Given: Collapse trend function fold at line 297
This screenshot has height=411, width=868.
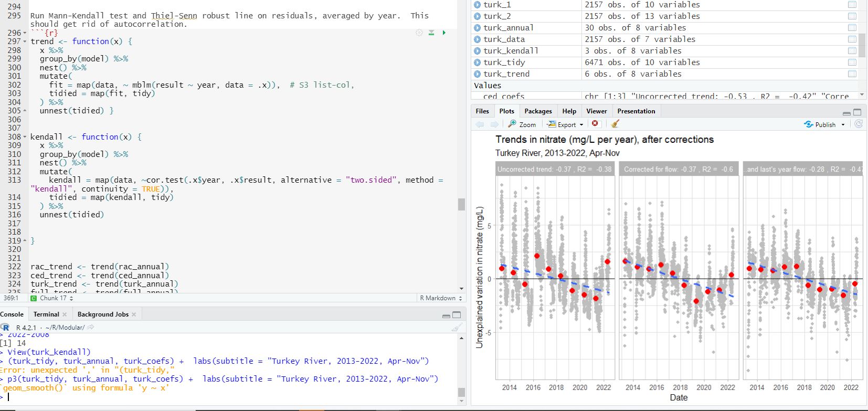Looking at the screenshot, I should pyautogui.click(x=25, y=41).
